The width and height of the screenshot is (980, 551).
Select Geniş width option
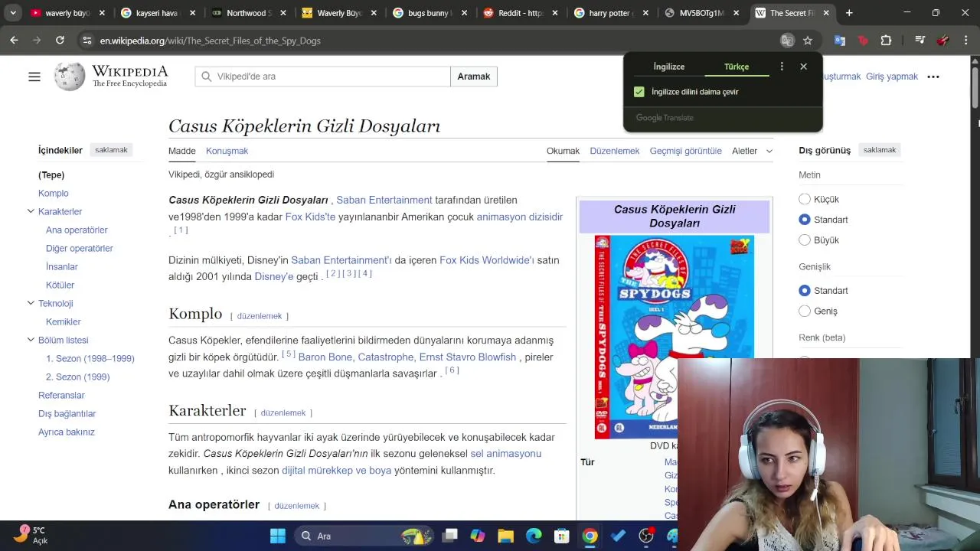pos(805,311)
